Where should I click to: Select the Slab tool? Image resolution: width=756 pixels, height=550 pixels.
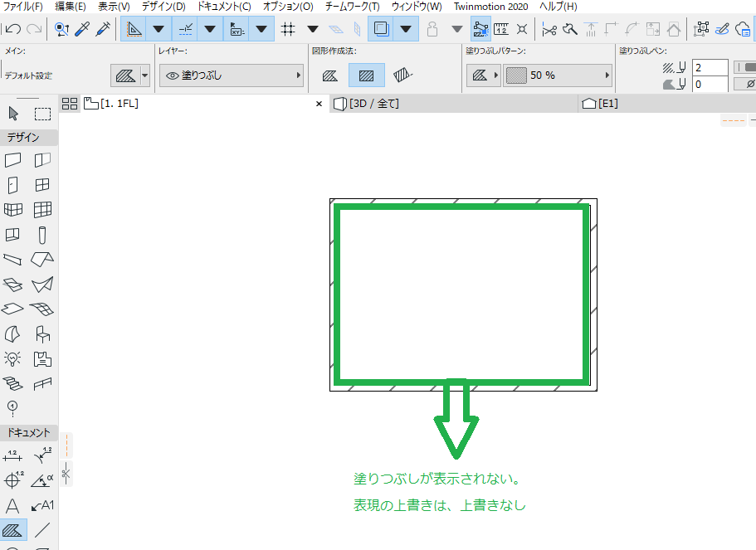tap(13, 309)
